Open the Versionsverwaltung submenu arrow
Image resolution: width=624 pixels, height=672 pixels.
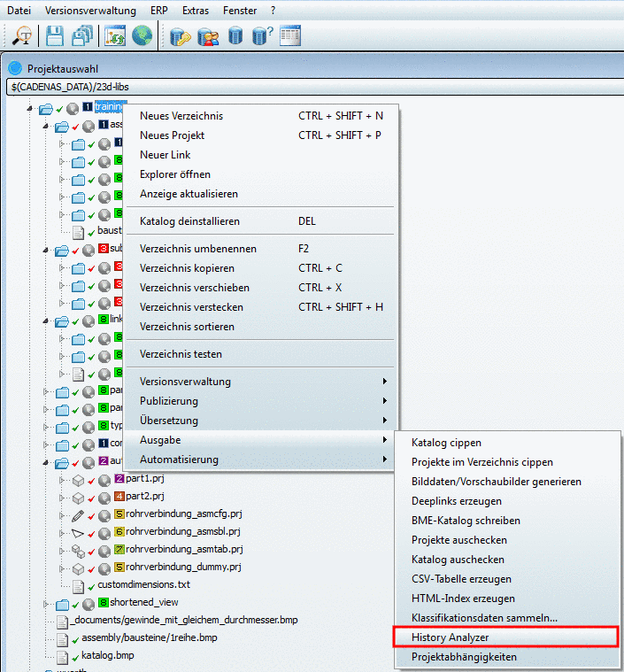pos(384,382)
